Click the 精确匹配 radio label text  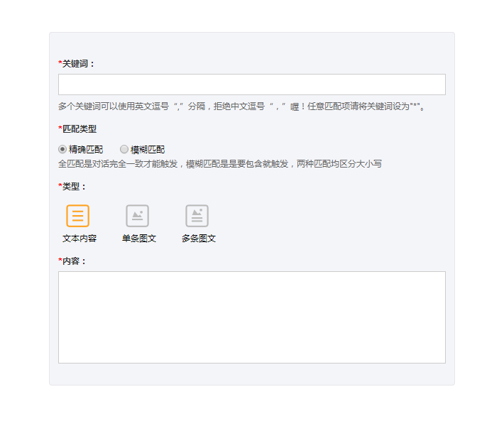click(86, 150)
